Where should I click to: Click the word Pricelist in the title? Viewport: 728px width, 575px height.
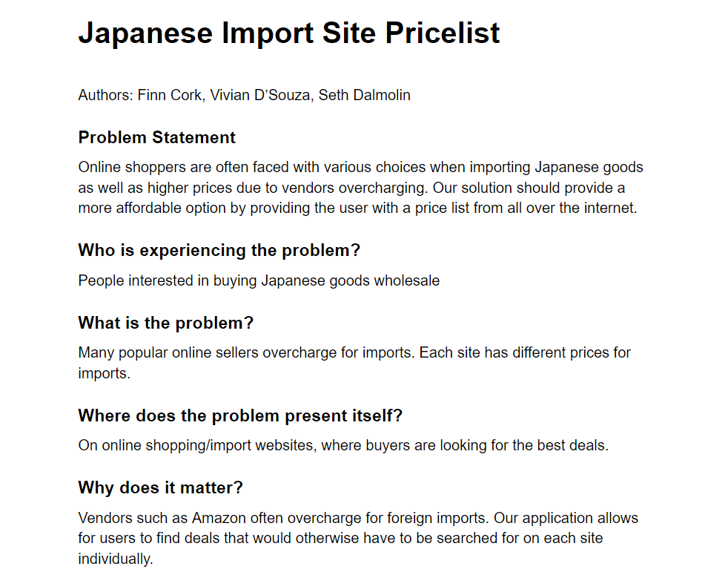click(443, 33)
